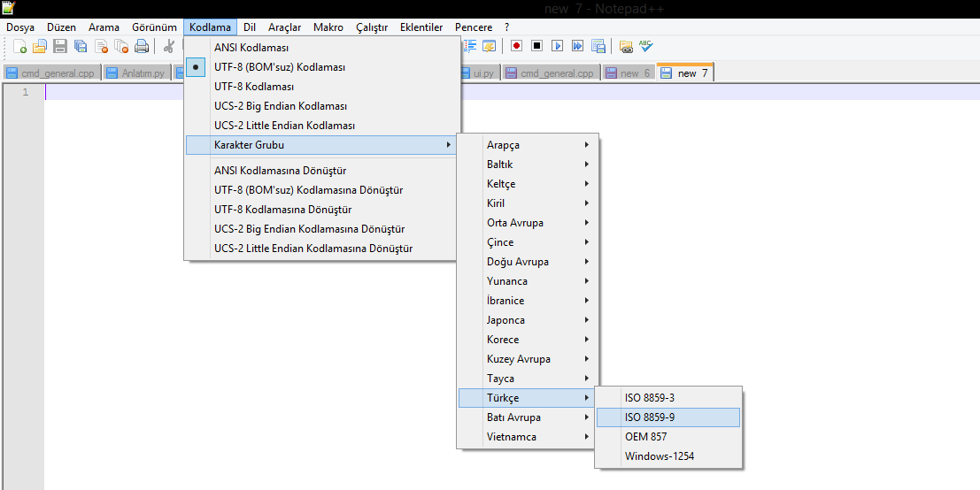Expand the Türkçe encoding submenu

(x=528, y=398)
